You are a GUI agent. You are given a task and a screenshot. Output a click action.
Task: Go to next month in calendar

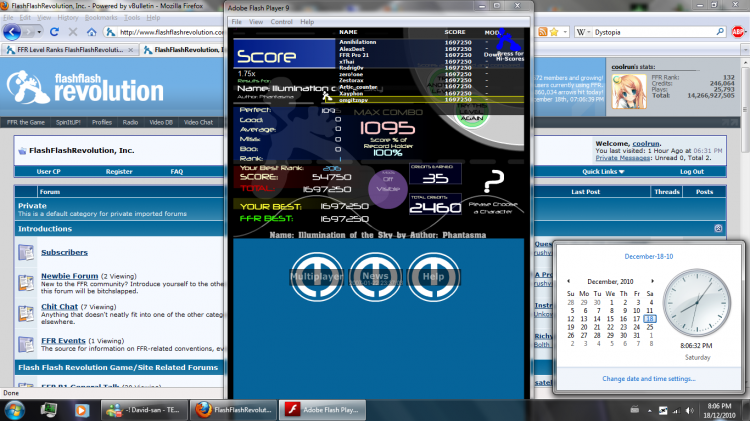652,281
